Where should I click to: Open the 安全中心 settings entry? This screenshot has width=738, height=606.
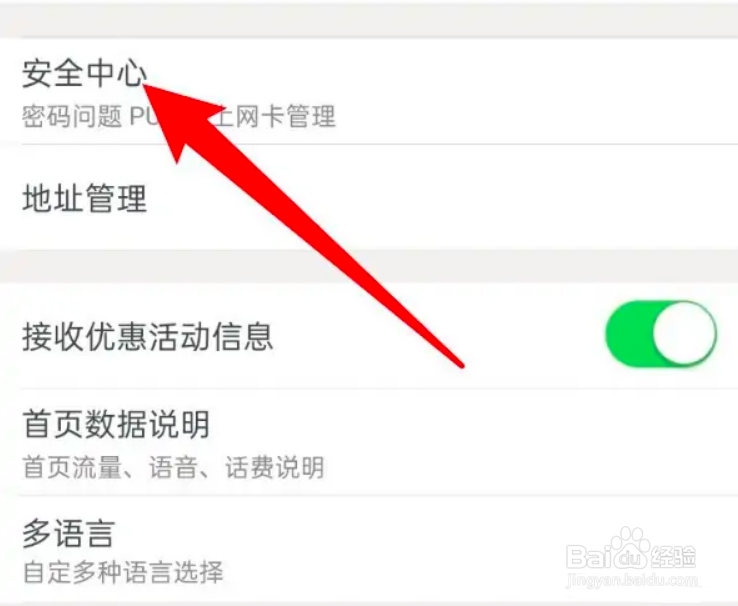tap(369, 92)
